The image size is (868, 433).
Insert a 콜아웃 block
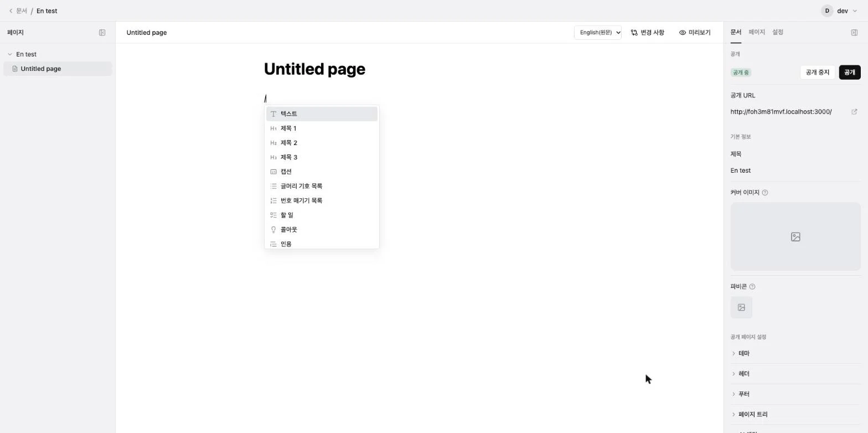[x=322, y=229]
